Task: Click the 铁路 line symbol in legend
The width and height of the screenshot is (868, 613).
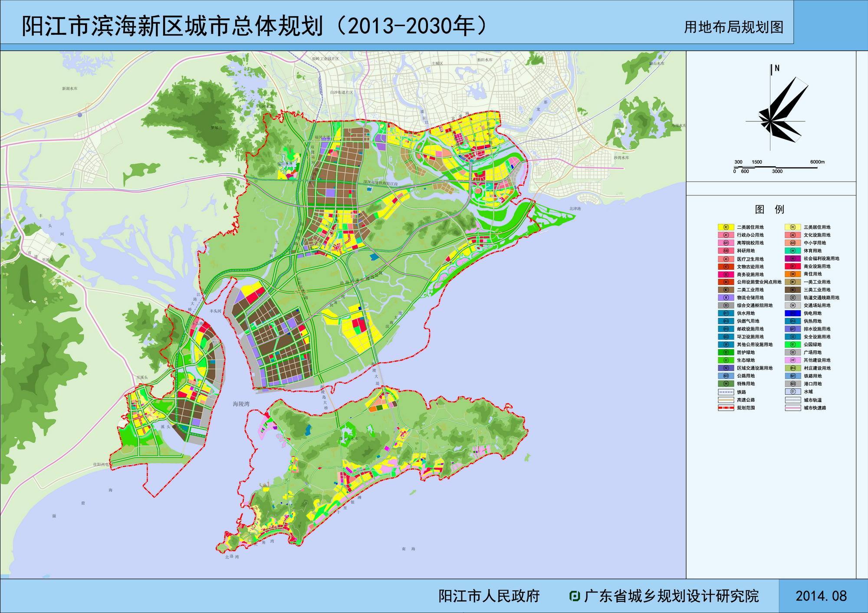Action: pos(726,391)
